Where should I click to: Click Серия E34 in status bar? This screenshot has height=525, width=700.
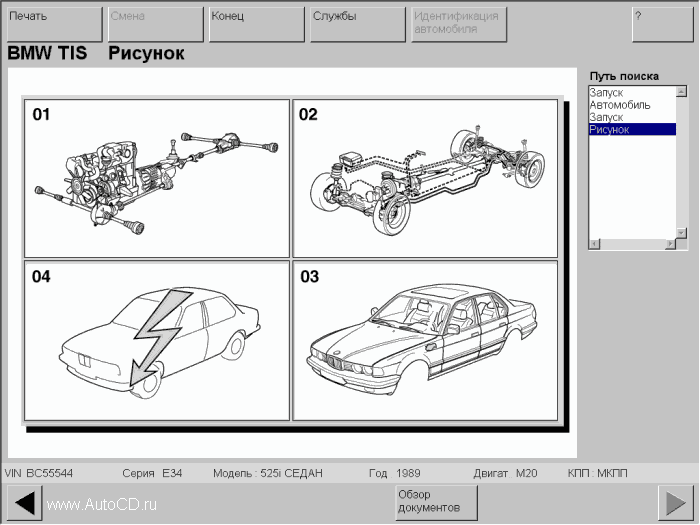pos(152,473)
